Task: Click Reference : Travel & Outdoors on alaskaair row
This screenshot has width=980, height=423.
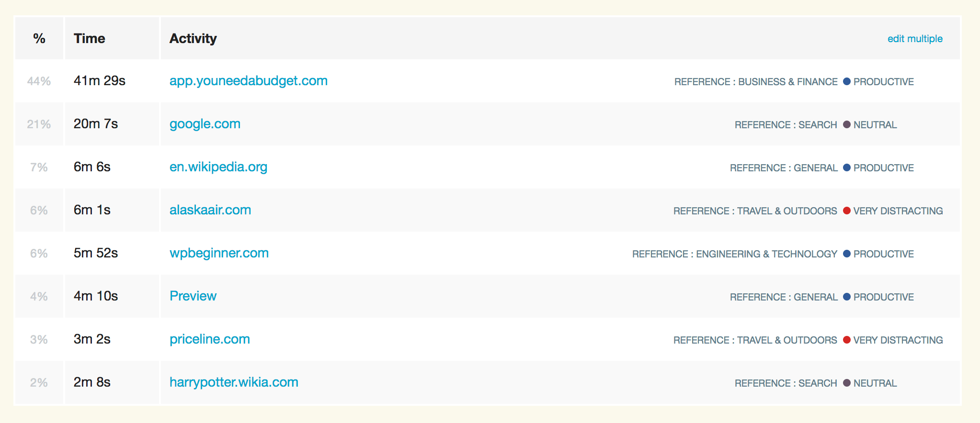Action: (755, 211)
